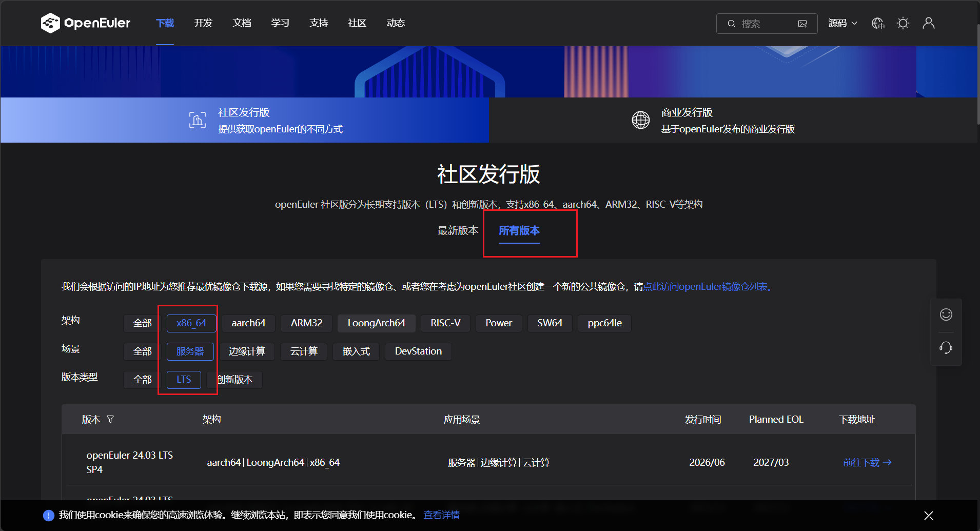Open the language globe icon
The image size is (980, 531).
(x=878, y=23)
